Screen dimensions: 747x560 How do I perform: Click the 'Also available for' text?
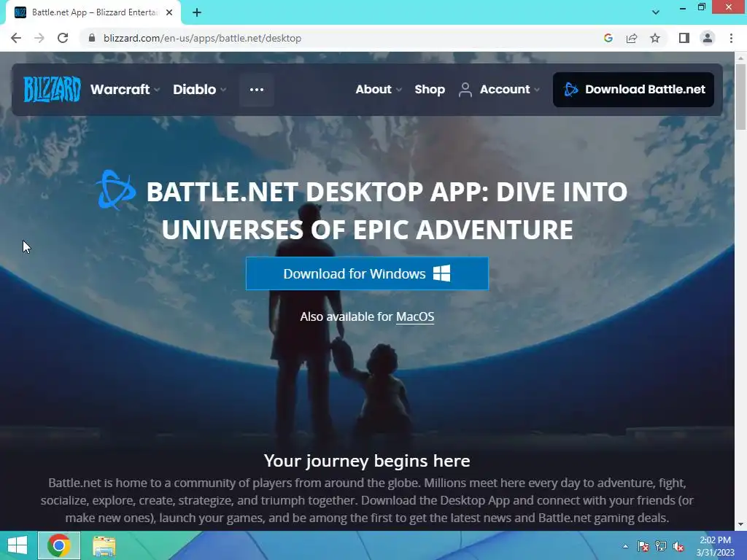pyautogui.click(x=347, y=316)
